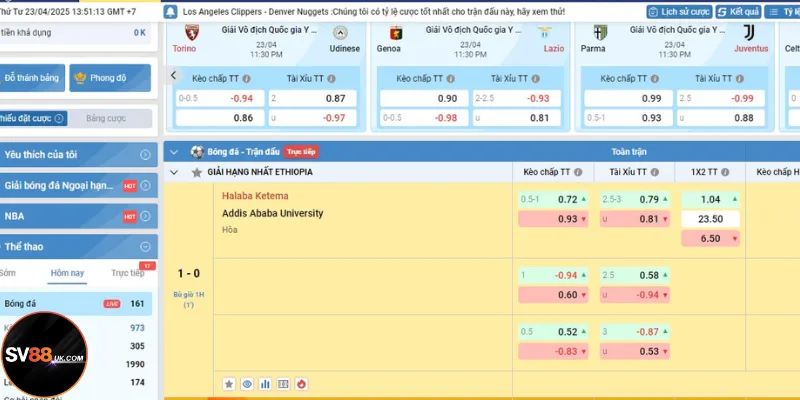Click the Kết quả results button
The image size is (800, 400).
coord(738,11)
